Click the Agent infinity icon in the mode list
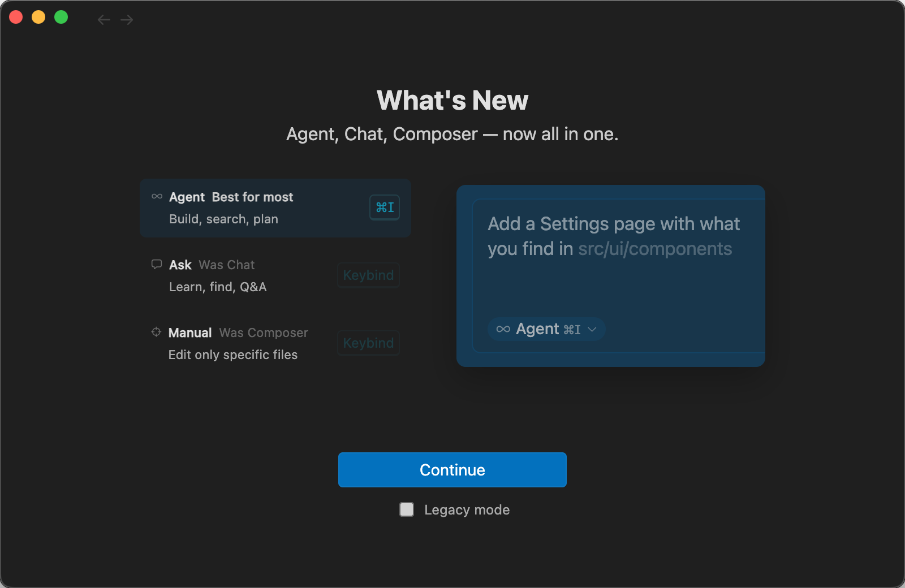This screenshot has width=905, height=588. (x=157, y=197)
